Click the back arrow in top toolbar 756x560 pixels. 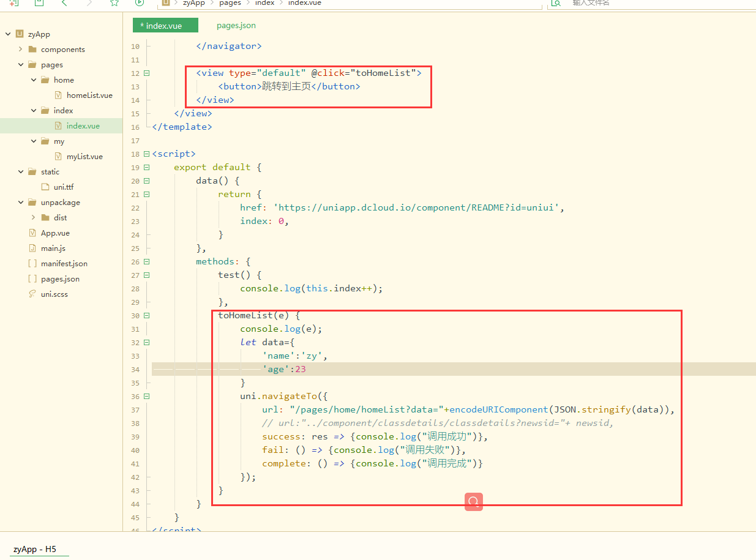(64, 3)
